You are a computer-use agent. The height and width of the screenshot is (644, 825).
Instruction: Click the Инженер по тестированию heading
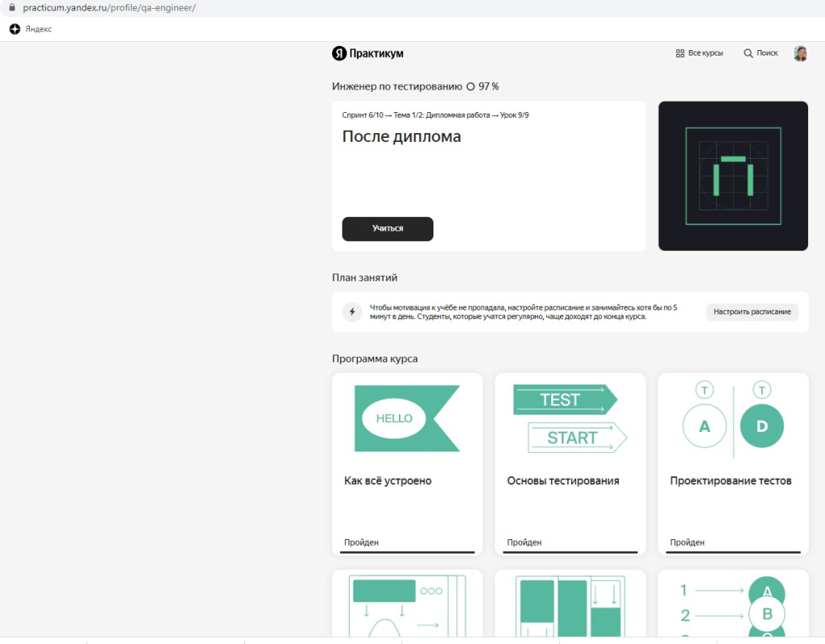tap(396, 86)
